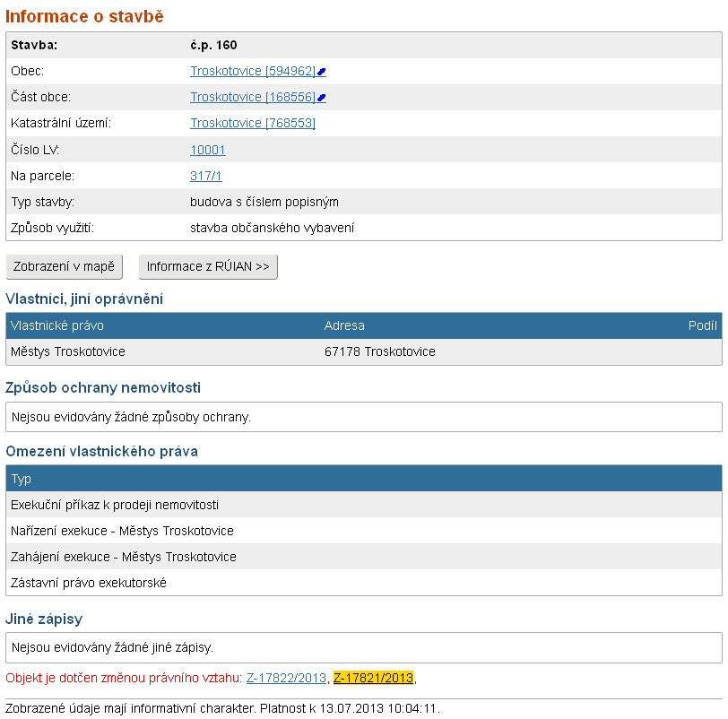Open the highlighted link Z-17821/2013
The width and height of the screenshot is (728, 719).
point(373,678)
